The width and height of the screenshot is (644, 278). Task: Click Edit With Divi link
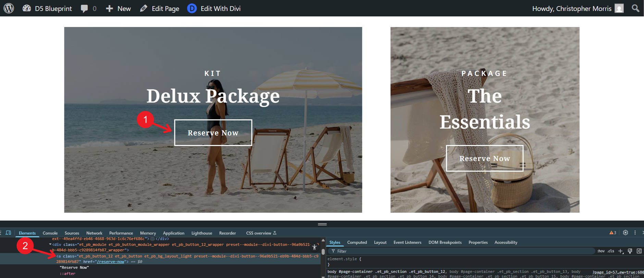(214, 9)
